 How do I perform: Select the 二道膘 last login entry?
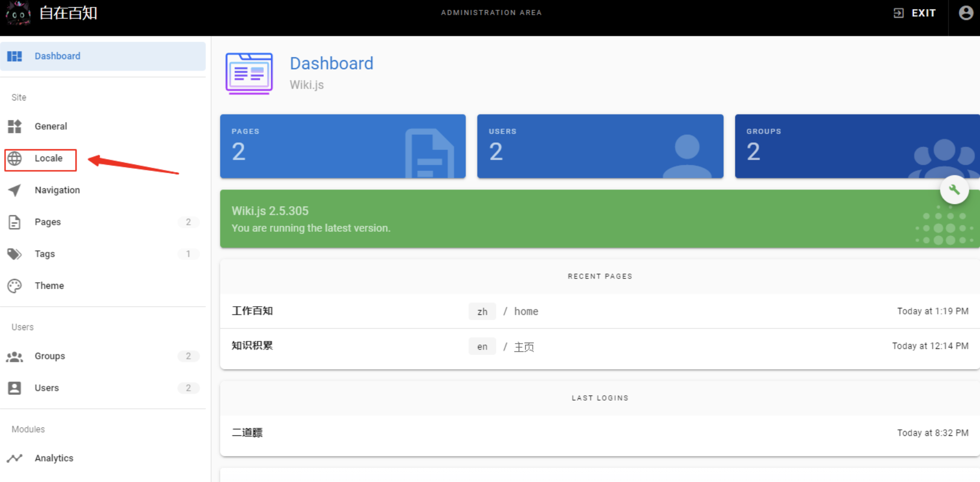tap(247, 433)
